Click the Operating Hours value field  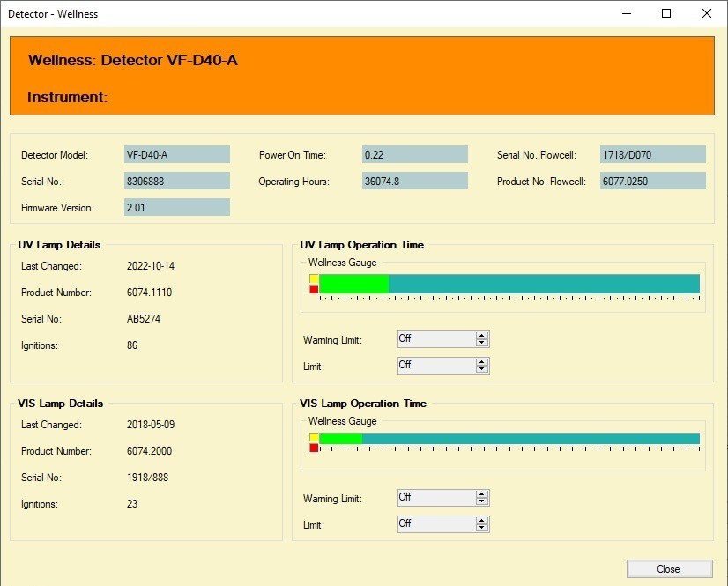click(414, 181)
